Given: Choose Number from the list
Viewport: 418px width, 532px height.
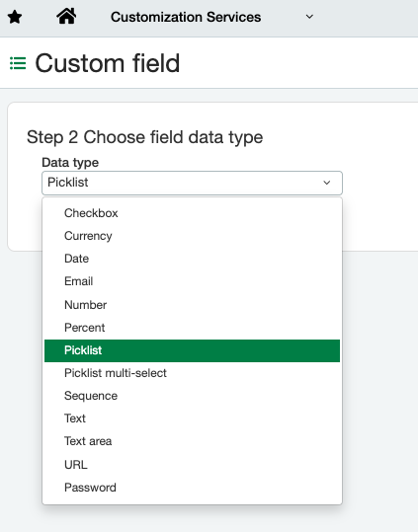Looking at the screenshot, I should pos(192,305).
